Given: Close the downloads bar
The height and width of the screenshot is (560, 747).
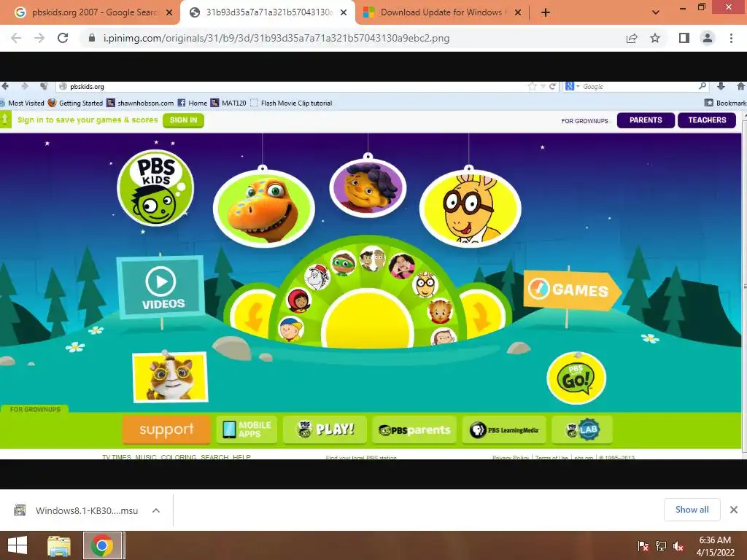Looking at the screenshot, I should pos(734,510).
